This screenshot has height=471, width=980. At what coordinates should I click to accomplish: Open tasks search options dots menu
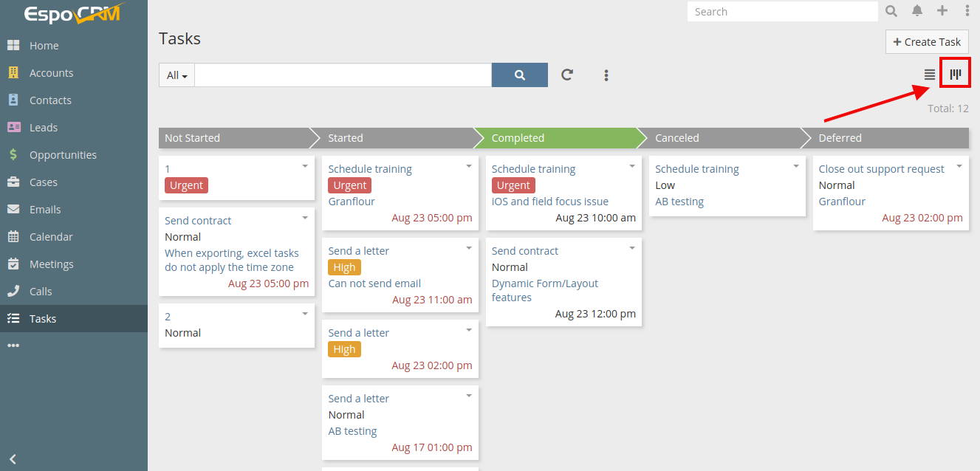point(606,75)
